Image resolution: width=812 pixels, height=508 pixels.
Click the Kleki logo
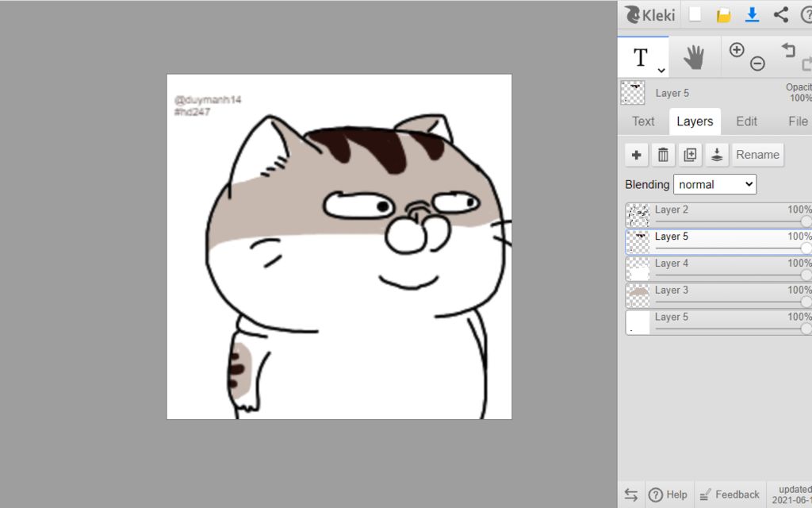click(649, 14)
